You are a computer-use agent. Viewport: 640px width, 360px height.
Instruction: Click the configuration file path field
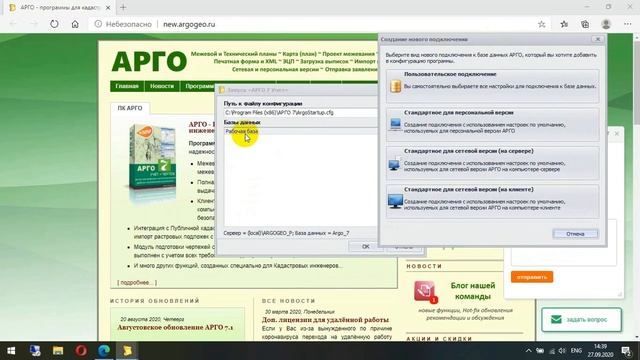[301, 112]
